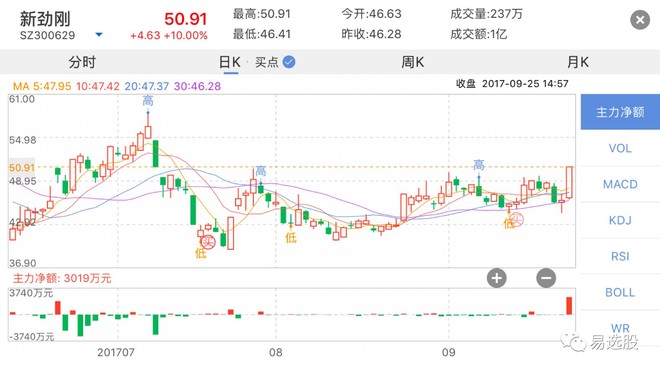Select the 主力净额 indicator
Screen dimensions: 660x371
point(620,112)
